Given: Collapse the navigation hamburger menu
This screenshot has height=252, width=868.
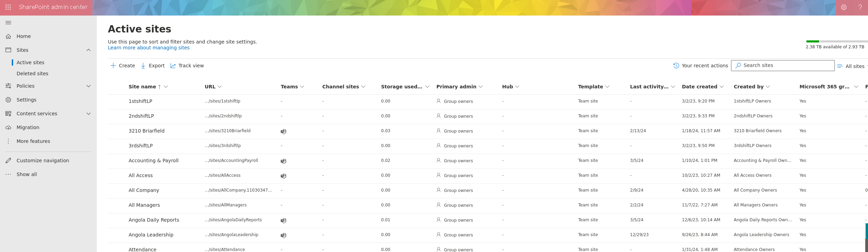Looking at the screenshot, I should [8, 22].
